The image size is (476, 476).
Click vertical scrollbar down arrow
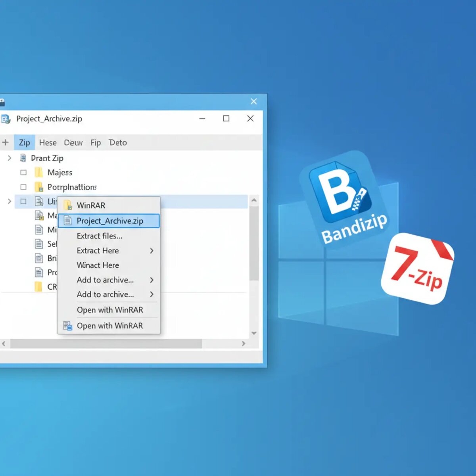[254, 333]
